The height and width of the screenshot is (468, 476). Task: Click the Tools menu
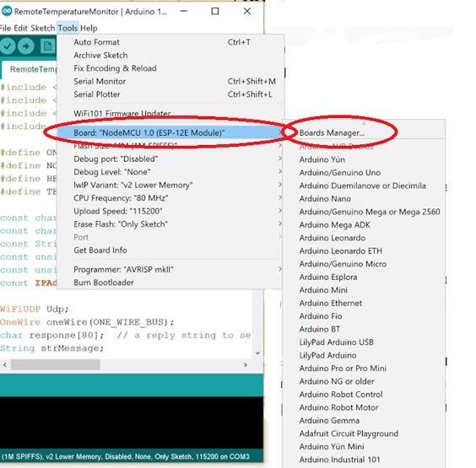pos(68,28)
